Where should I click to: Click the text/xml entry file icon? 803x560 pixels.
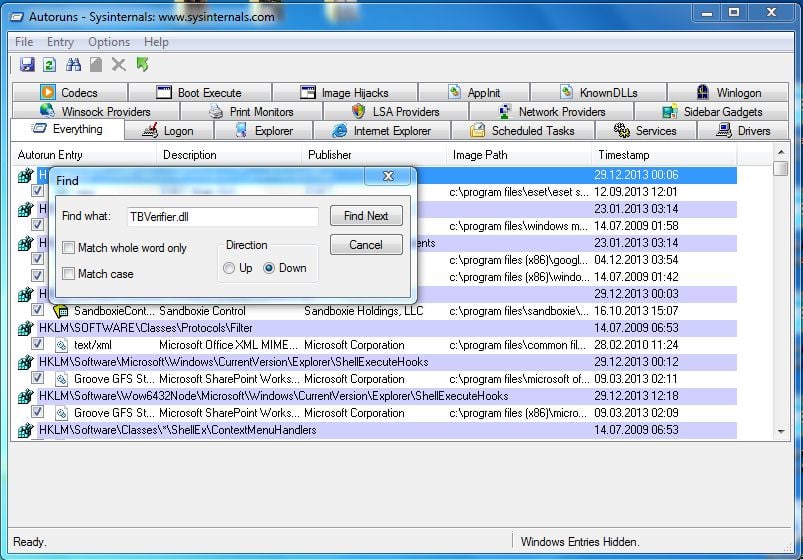(61, 345)
